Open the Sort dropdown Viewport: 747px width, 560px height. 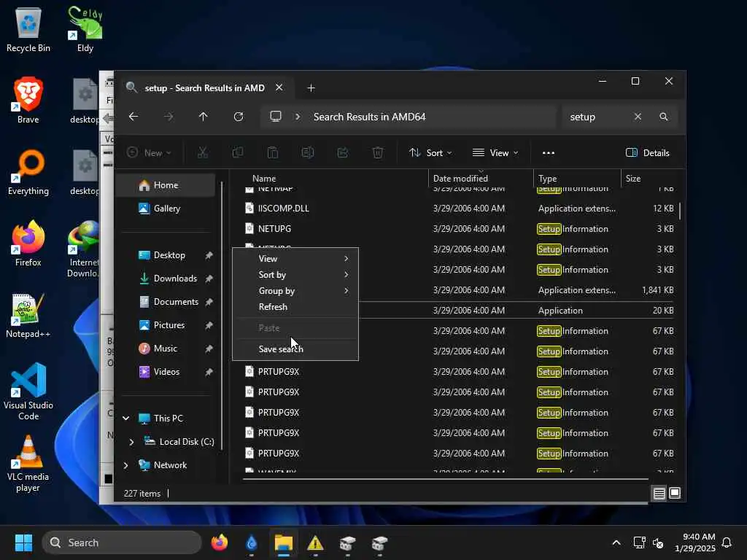430,153
